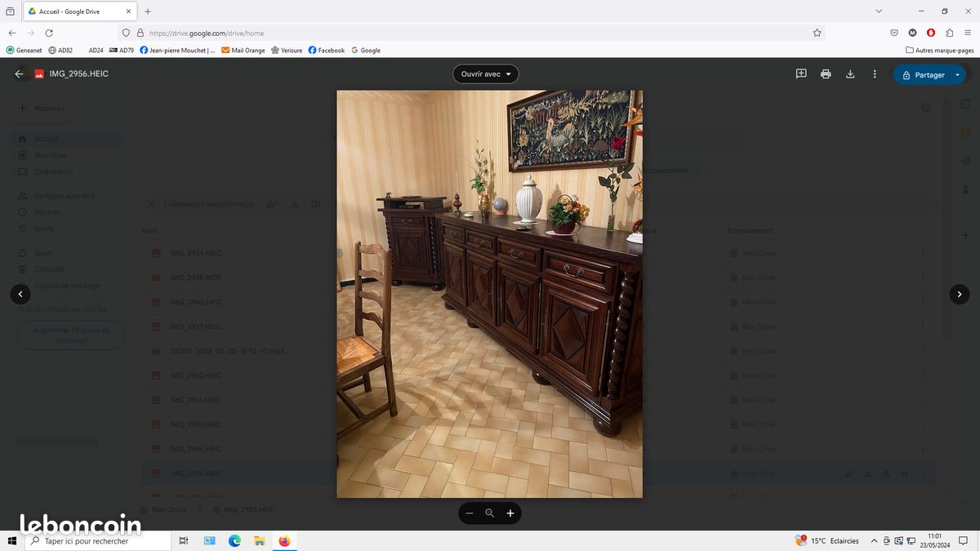Open Autres marque-pages folder
The width and height of the screenshot is (980, 551).
point(939,50)
